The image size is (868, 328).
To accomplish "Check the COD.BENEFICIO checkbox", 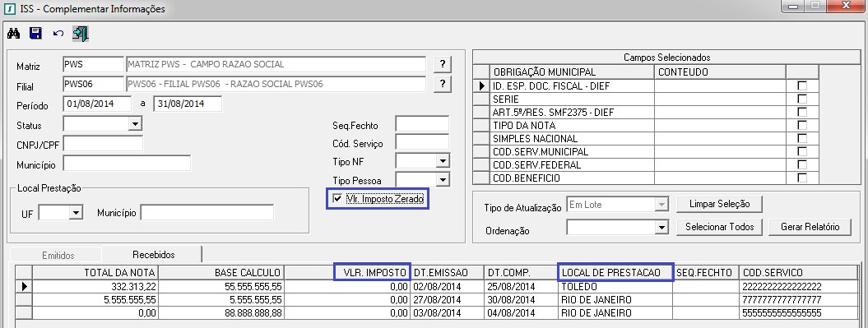I will coord(801,178).
